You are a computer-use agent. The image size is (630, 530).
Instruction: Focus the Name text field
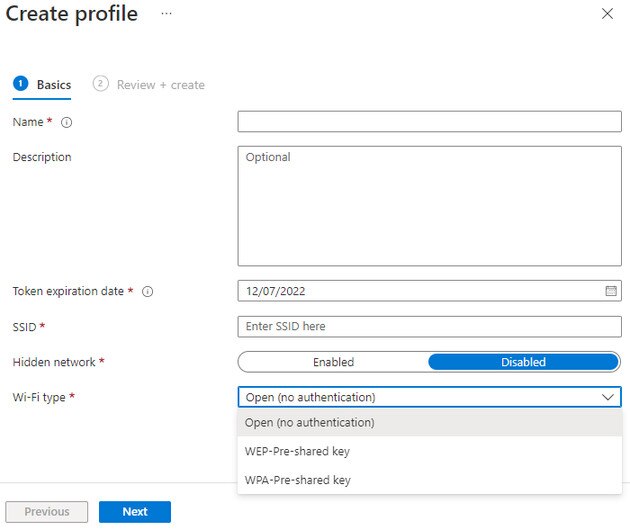[429, 122]
